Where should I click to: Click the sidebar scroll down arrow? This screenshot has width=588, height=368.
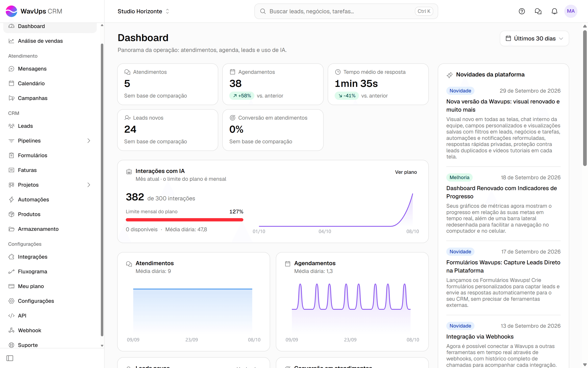[102, 346]
